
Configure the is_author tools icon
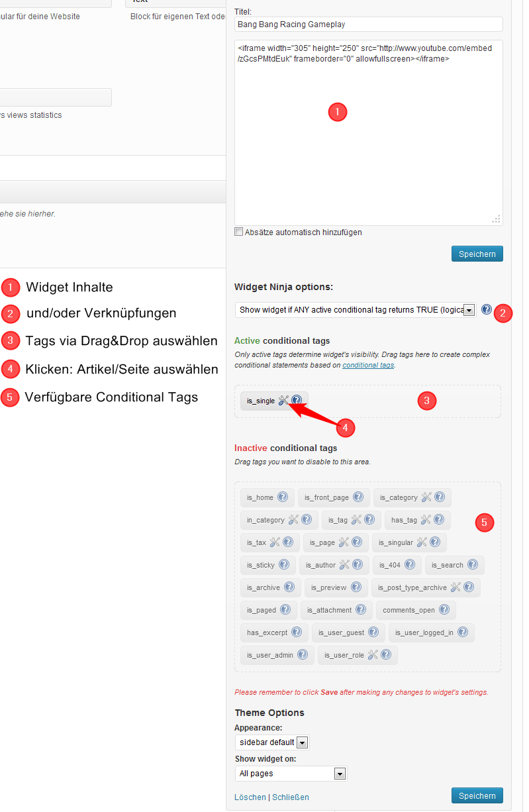point(344,565)
